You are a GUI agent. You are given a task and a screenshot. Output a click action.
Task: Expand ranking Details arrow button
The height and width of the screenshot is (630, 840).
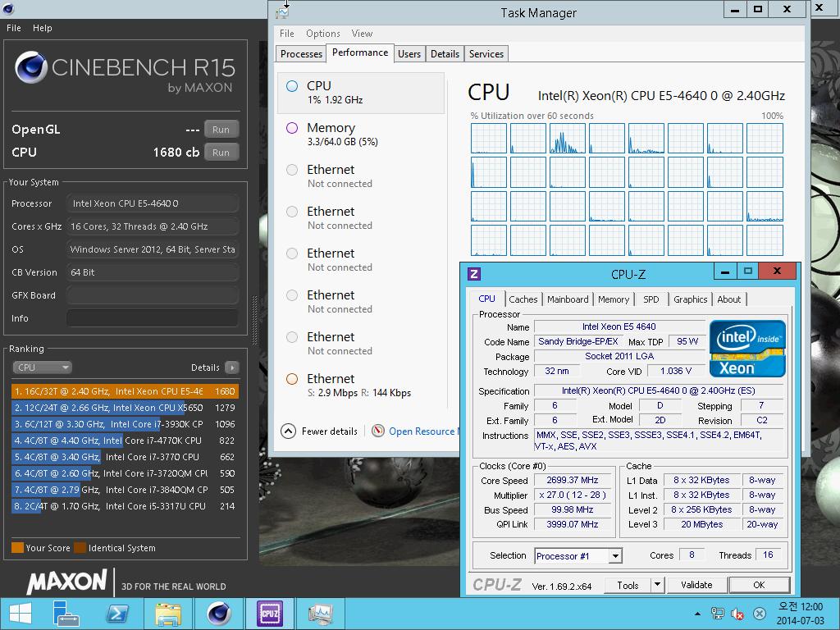pyautogui.click(x=232, y=367)
